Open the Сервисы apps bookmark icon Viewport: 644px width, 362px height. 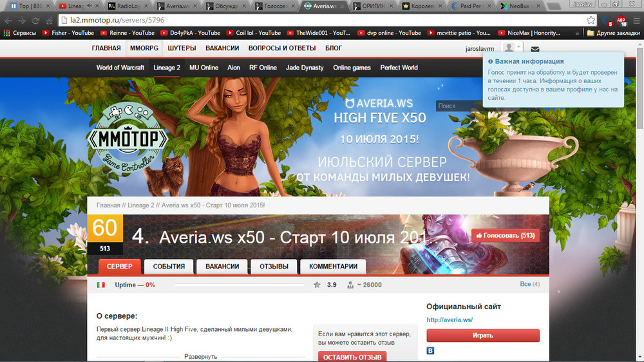[x=7, y=32]
